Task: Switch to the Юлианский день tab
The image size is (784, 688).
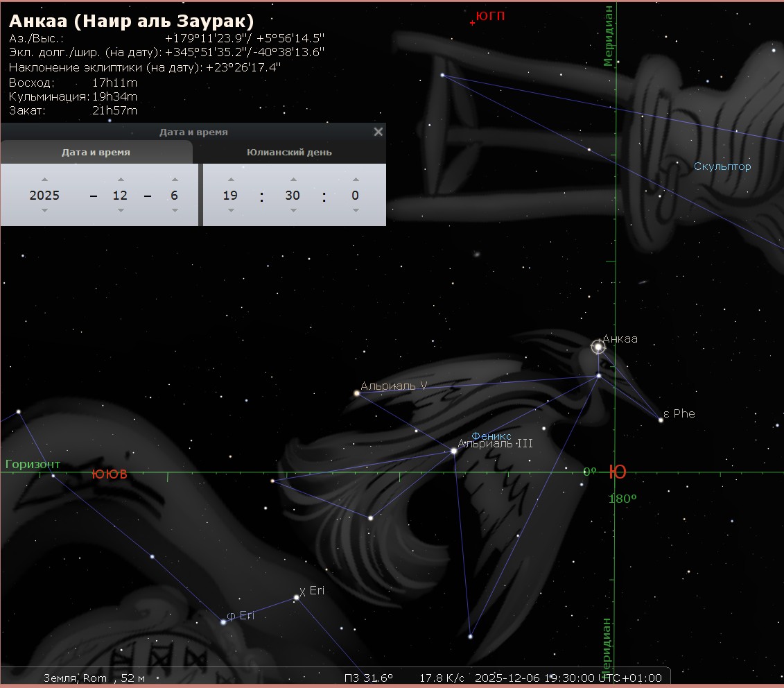Action: coord(289,153)
